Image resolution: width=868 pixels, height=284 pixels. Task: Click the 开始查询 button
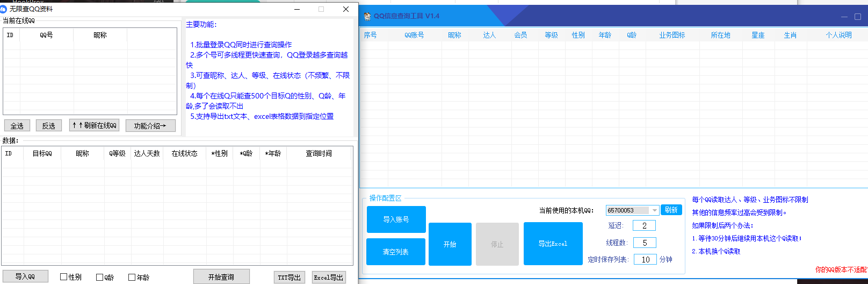pos(221,277)
